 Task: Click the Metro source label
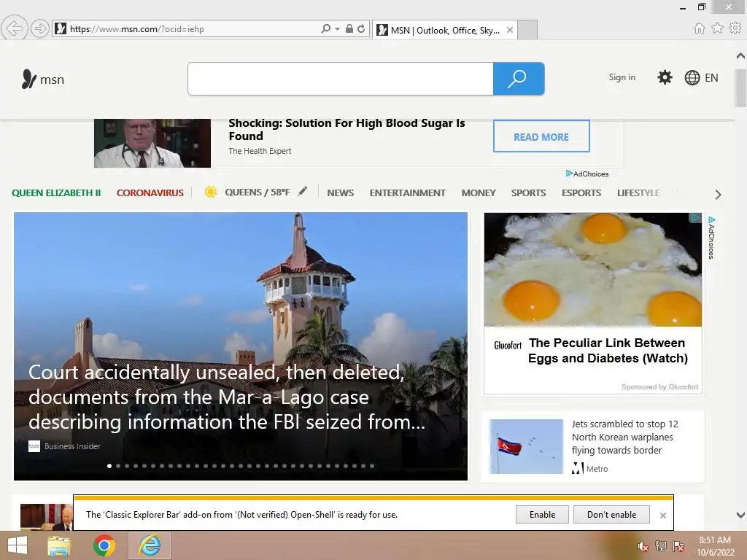coord(597,469)
